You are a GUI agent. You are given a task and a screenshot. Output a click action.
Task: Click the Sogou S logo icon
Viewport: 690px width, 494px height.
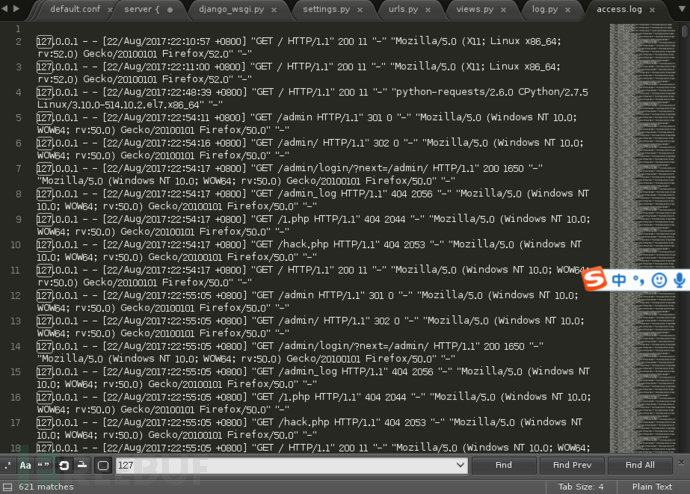pos(595,279)
